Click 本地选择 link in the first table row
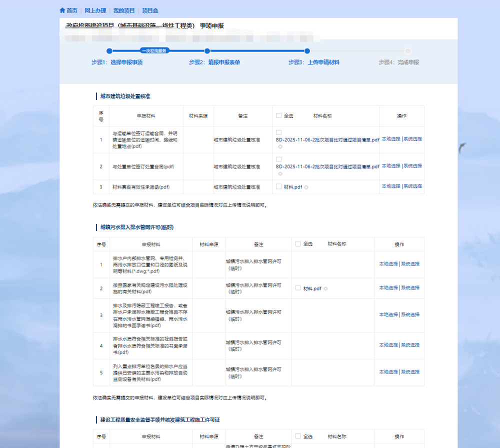The width and height of the screenshot is (500, 448). point(390,139)
